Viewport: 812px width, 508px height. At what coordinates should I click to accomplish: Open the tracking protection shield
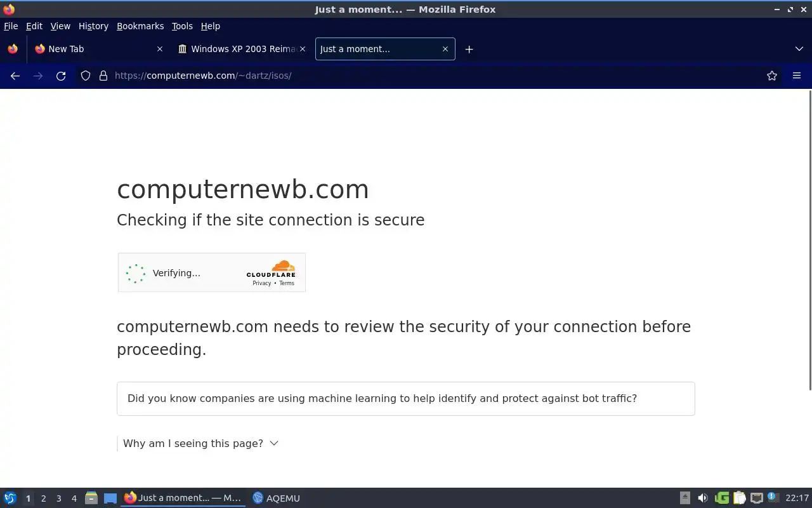pos(86,76)
